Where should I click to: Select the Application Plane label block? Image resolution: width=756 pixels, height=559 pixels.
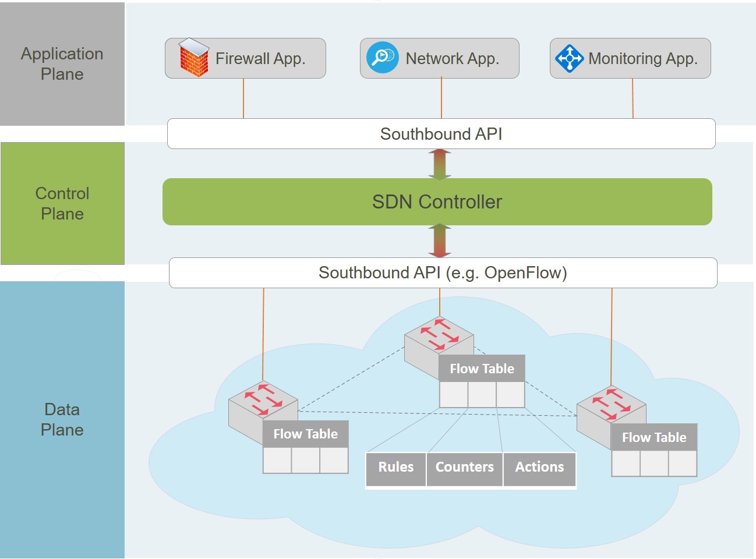pyautogui.click(x=62, y=64)
